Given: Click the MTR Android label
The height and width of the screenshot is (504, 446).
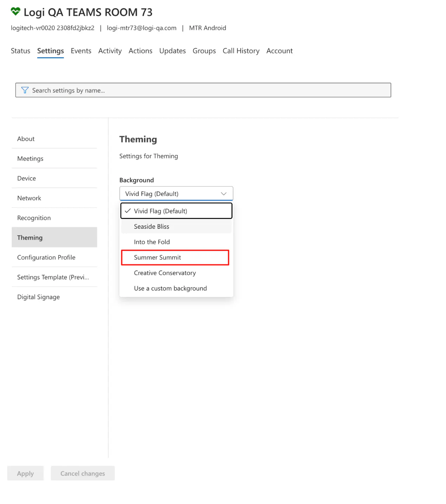Looking at the screenshot, I should pyautogui.click(x=208, y=28).
